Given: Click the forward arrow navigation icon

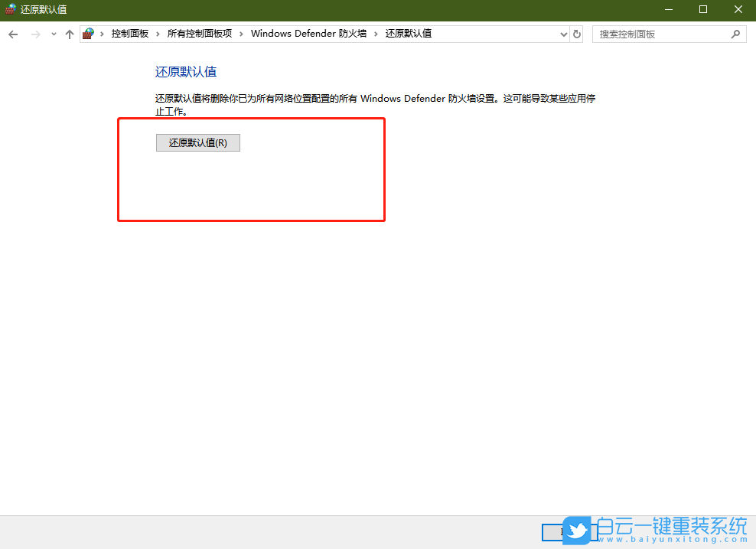Looking at the screenshot, I should coord(34,34).
